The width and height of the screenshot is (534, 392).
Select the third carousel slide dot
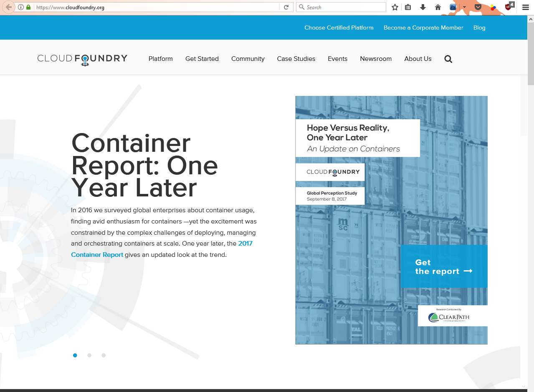(x=104, y=355)
